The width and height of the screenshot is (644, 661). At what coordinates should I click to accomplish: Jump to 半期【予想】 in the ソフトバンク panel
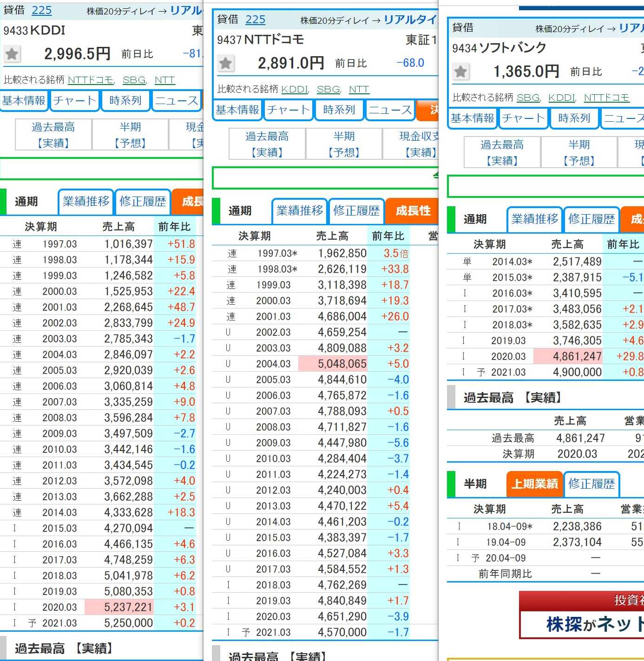coord(579,152)
